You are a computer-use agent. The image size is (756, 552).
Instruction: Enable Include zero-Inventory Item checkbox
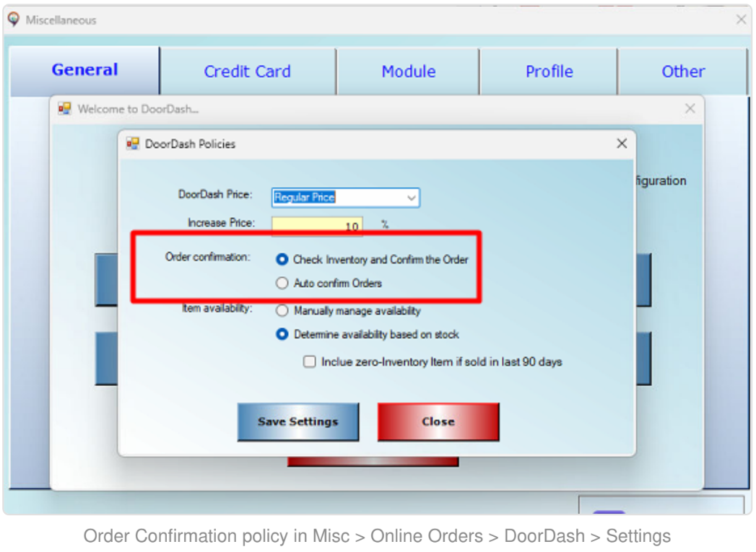(x=309, y=362)
